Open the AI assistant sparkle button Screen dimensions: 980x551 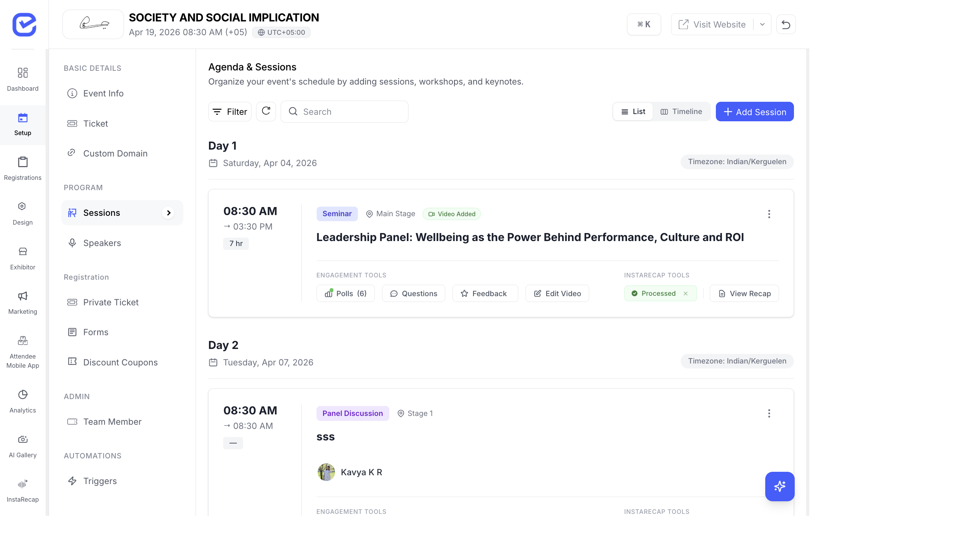point(780,486)
